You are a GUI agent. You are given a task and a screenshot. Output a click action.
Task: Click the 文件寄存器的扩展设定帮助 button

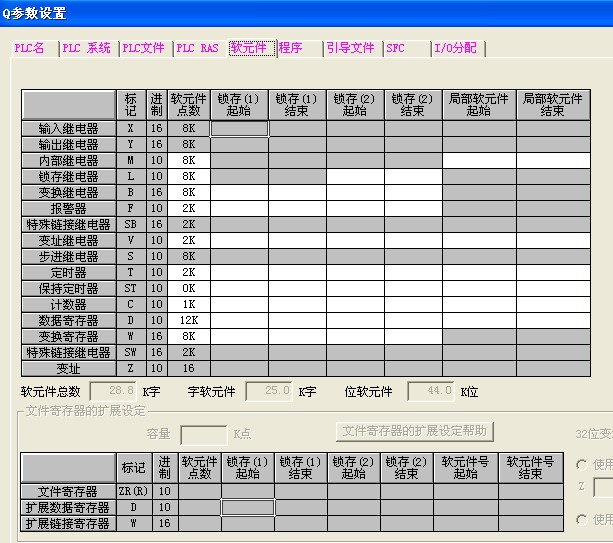415,431
